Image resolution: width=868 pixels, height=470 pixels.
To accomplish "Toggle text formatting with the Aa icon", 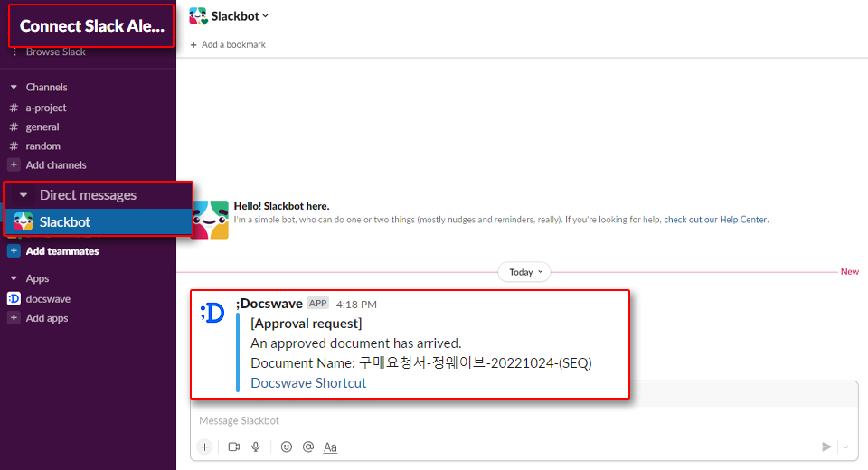I will click(330, 446).
